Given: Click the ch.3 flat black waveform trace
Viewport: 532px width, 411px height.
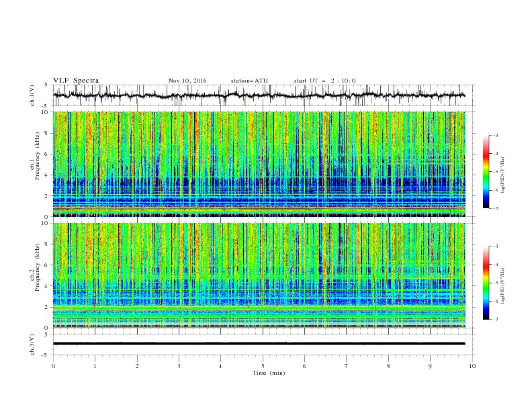Looking at the screenshot, I should pyautogui.click(x=259, y=344).
